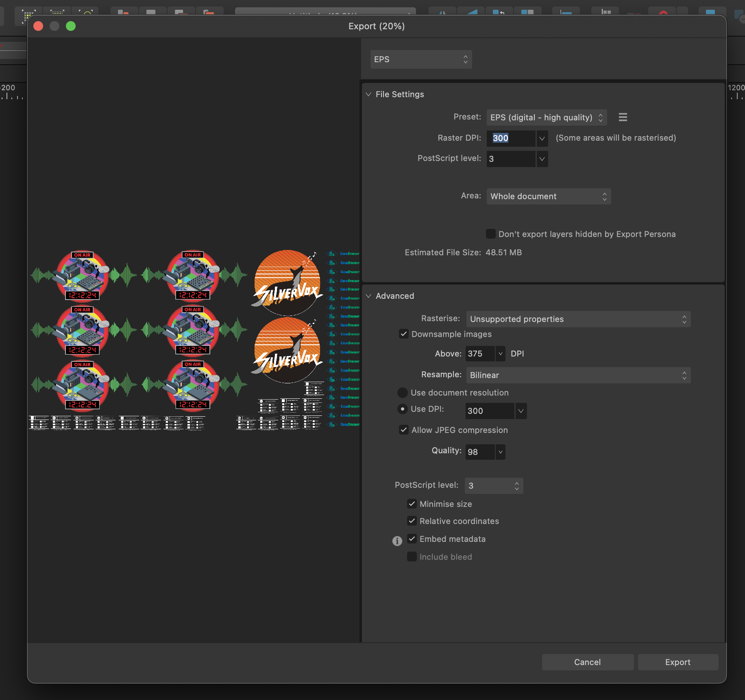Collapse the File Settings section
745x700 pixels.
368,94
